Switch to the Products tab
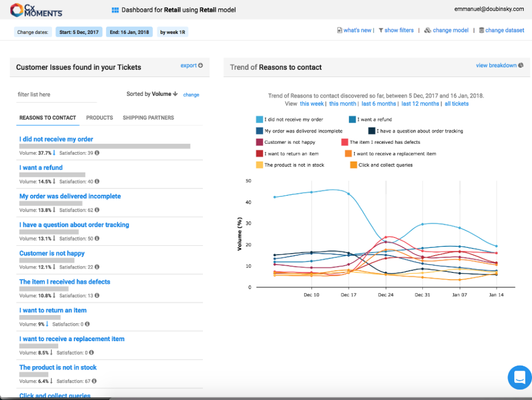 [x=100, y=118]
